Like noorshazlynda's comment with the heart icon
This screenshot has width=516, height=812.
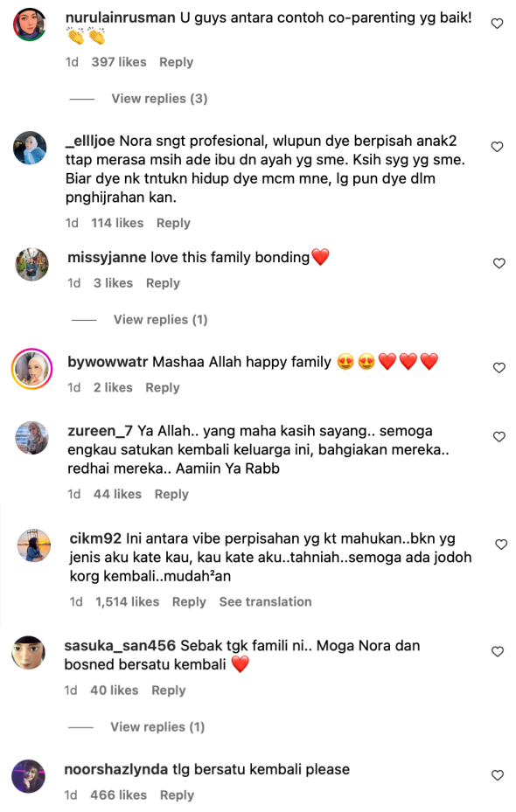coord(498,776)
